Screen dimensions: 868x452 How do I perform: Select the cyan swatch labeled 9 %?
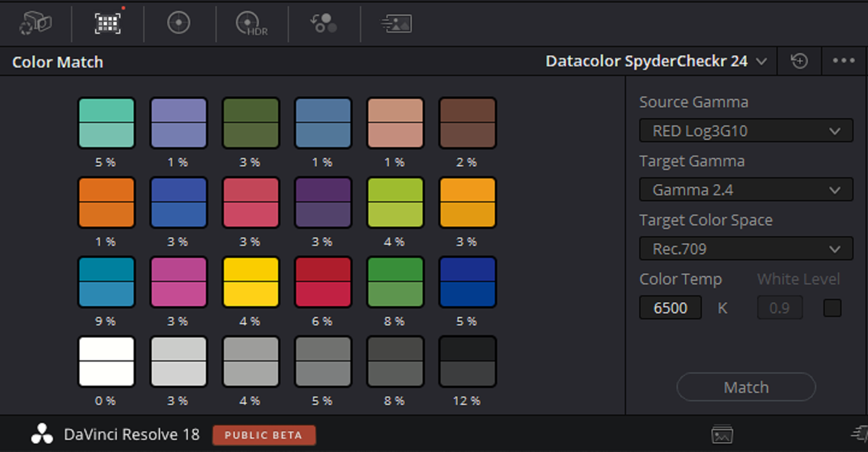tap(106, 282)
